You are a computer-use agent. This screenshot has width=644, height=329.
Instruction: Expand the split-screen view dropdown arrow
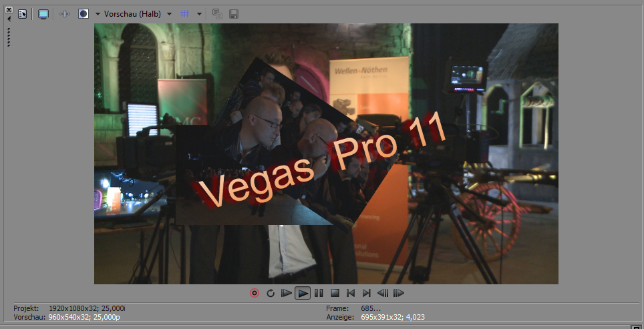(x=98, y=14)
